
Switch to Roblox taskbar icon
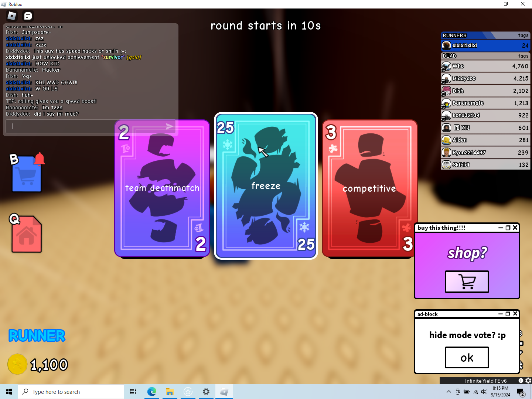click(224, 392)
